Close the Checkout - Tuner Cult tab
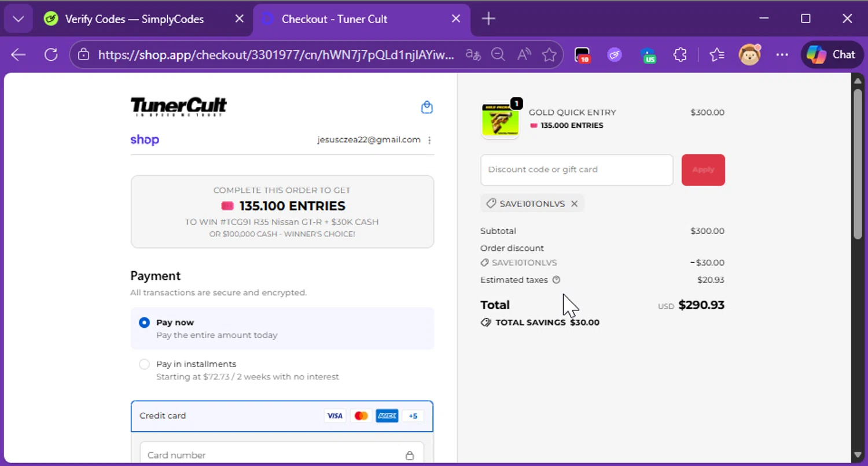The height and width of the screenshot is (466, 868). click(x=456, y=19)
